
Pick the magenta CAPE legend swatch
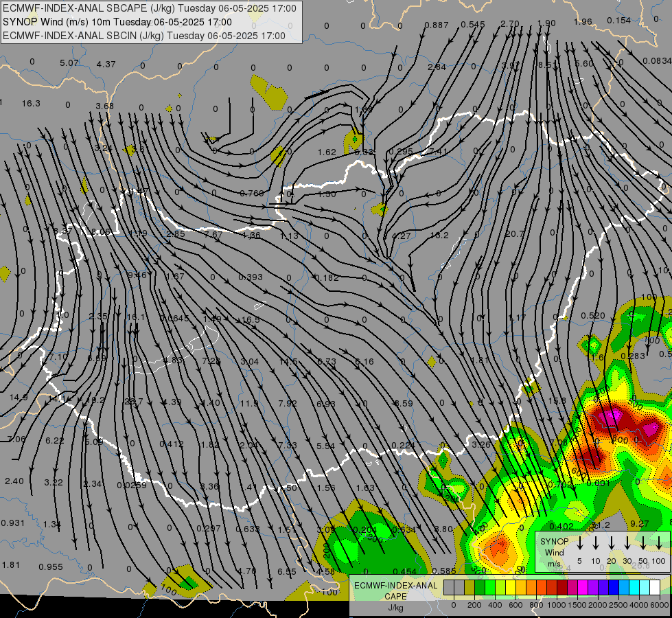(x=583, y=588)
